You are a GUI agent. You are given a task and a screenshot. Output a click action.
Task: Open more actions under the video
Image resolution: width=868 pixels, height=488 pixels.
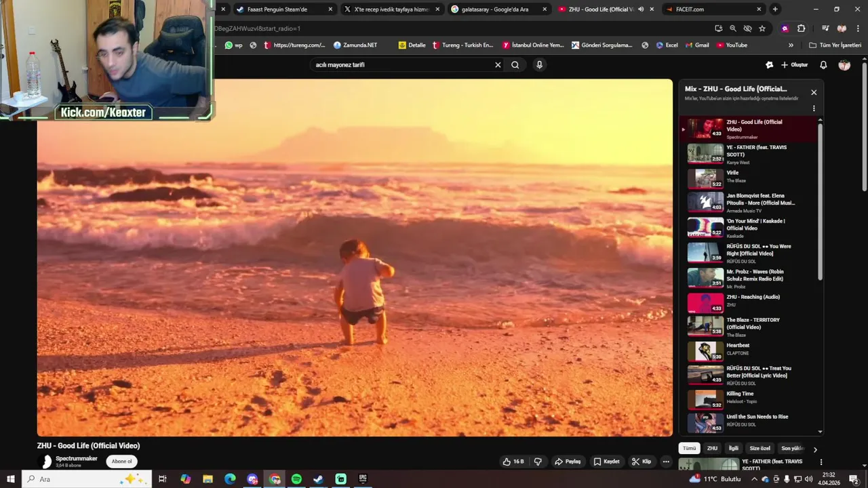666,462
